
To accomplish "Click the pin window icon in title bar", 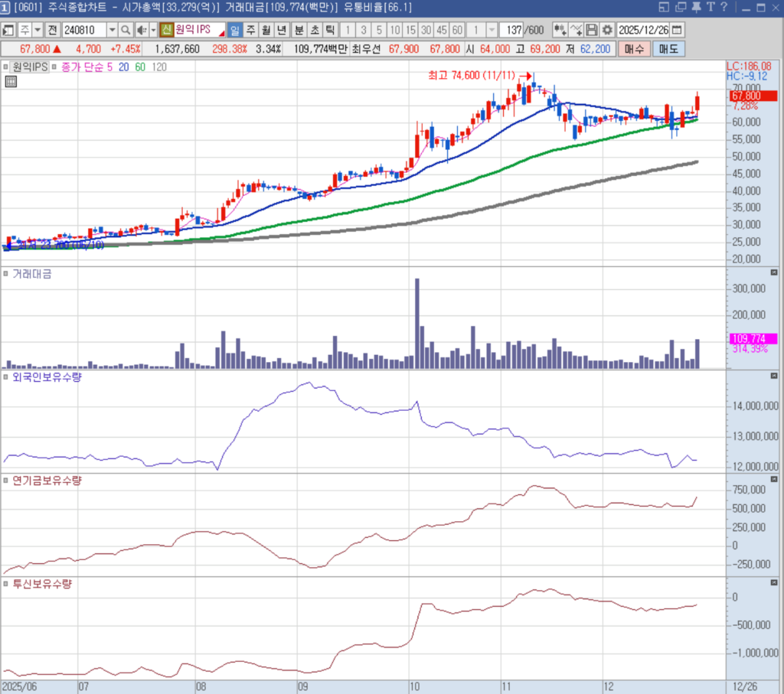I will (x=695, y=7).
